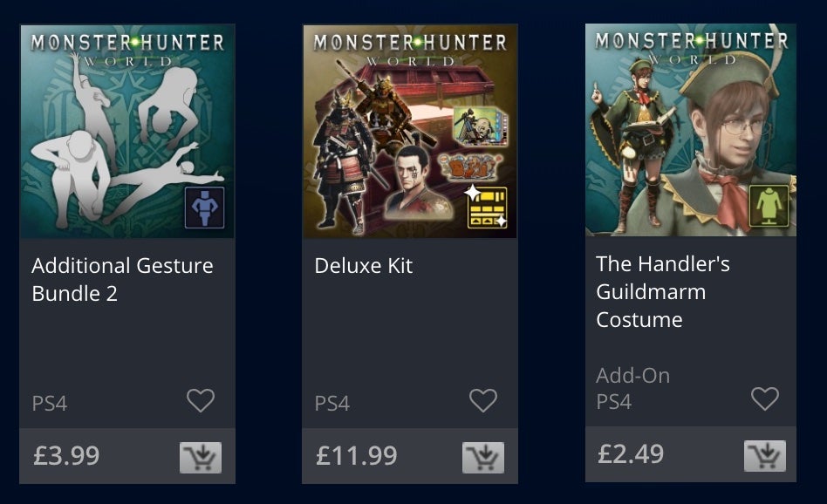This screenshot has width=827, height=504.
Task: Click the blue gesture category badge icon
Action: click(205, 208)
